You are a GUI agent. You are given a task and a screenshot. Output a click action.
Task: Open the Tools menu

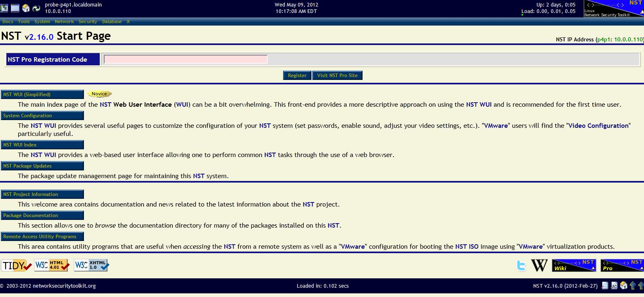(x=24, y=22)
